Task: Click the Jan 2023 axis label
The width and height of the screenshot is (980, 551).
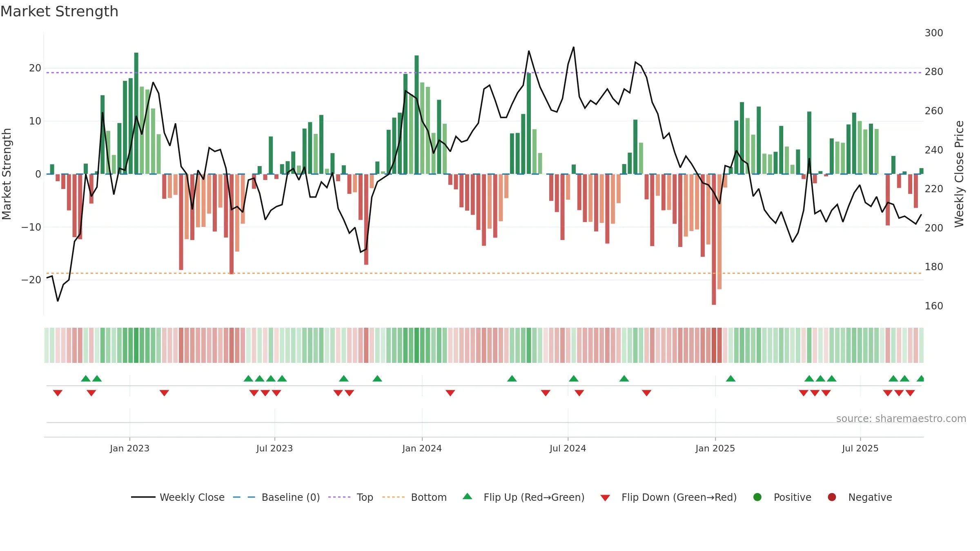Action: pos(129,448)
